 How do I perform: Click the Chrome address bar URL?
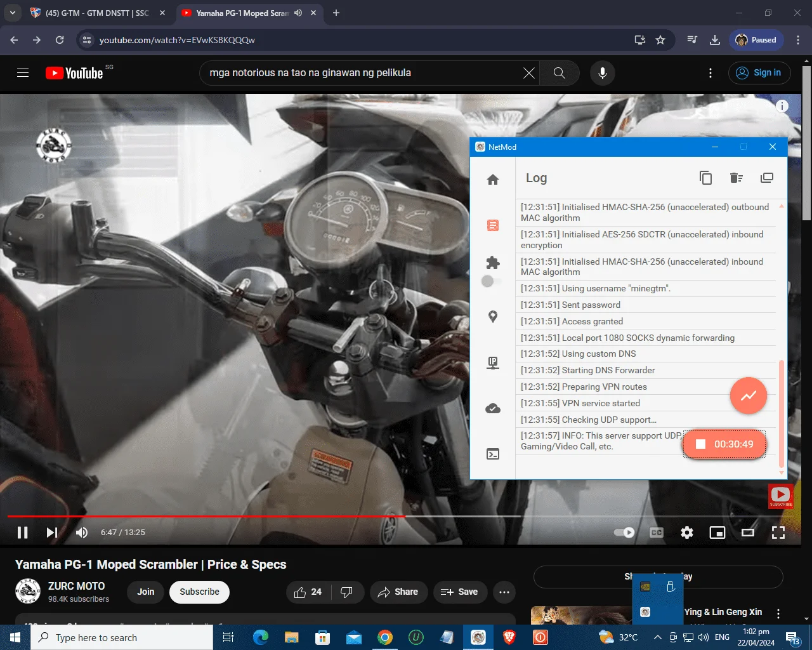177,40
